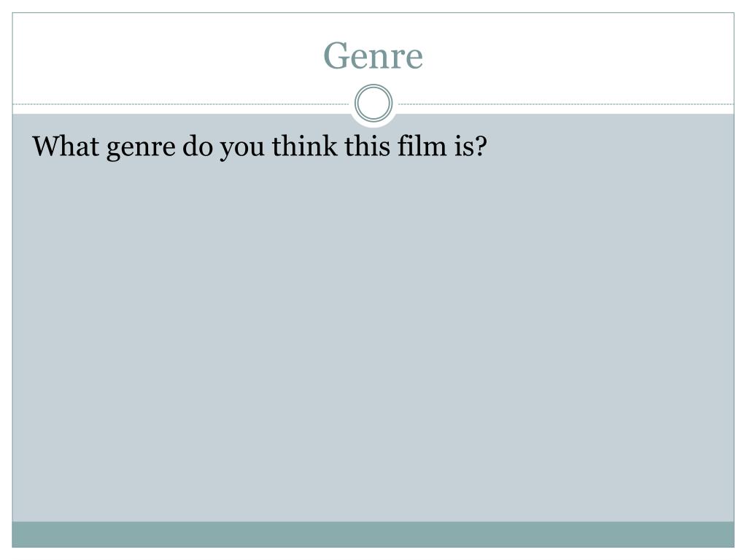
Task: Select the 'Genre' slide title
Action: coord(373,55)
